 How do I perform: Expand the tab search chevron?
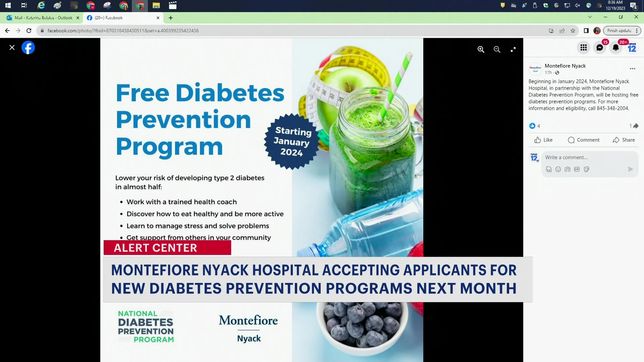(x=590, y=17)
